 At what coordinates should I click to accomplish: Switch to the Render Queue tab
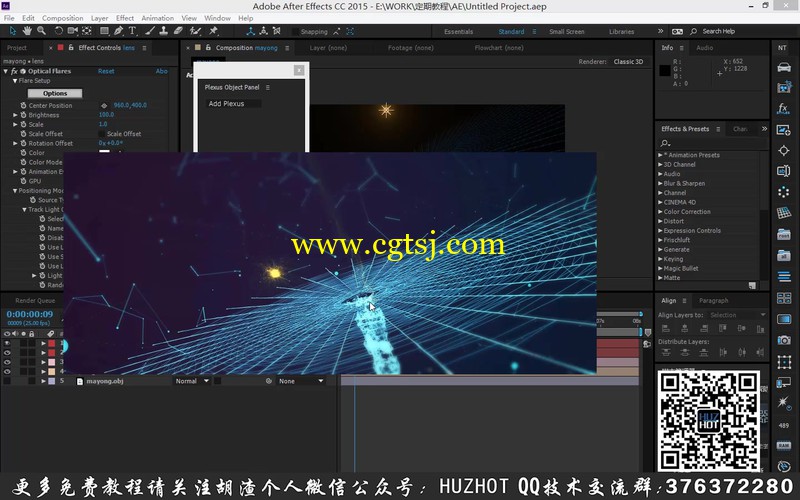pos(35,301)
